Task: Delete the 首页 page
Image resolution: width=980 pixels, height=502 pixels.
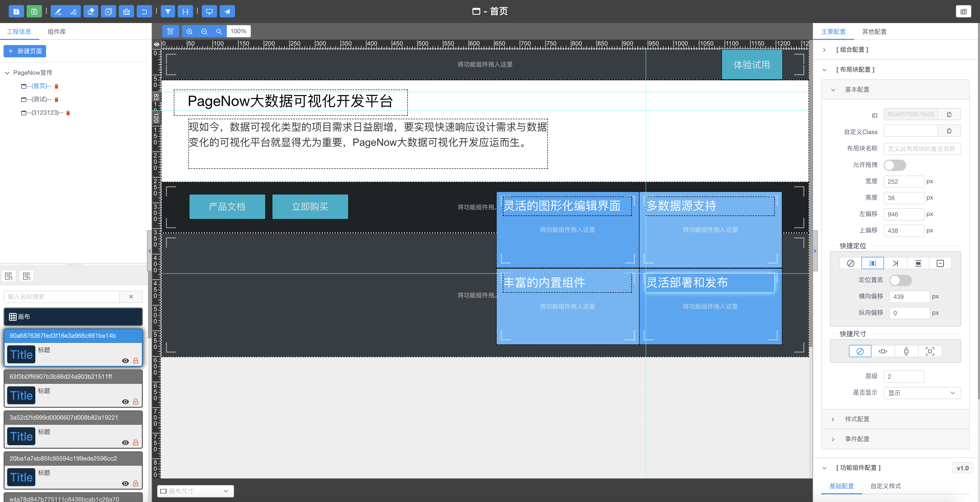Action: click(56, 86)
